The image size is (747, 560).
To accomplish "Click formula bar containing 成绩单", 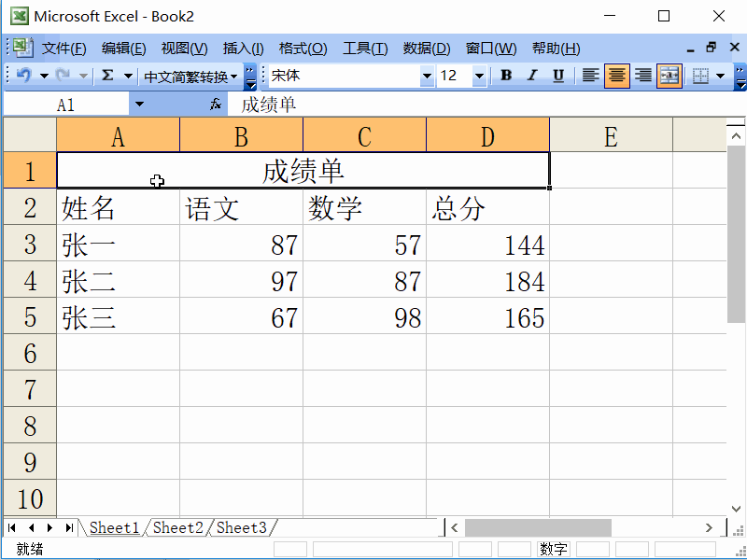I will tap(486, 105).
